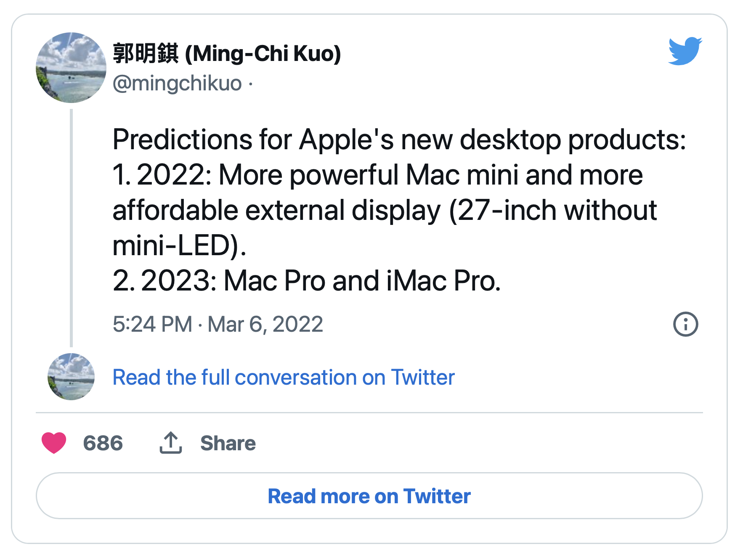Select the Share text label
The image size is (743, 560).
[228, 443]
